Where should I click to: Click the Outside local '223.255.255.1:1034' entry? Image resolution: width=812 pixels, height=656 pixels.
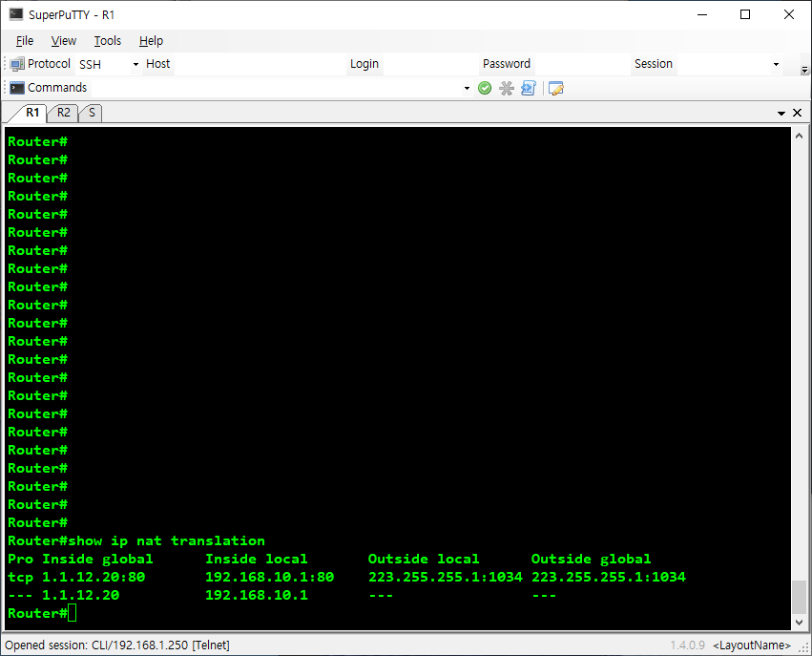pyautogui.click(x=446, y=578)
